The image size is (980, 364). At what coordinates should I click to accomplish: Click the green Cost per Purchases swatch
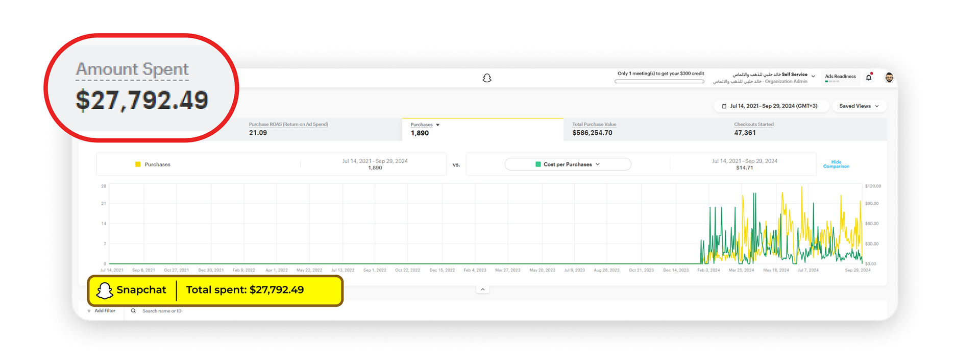point(538,164)
